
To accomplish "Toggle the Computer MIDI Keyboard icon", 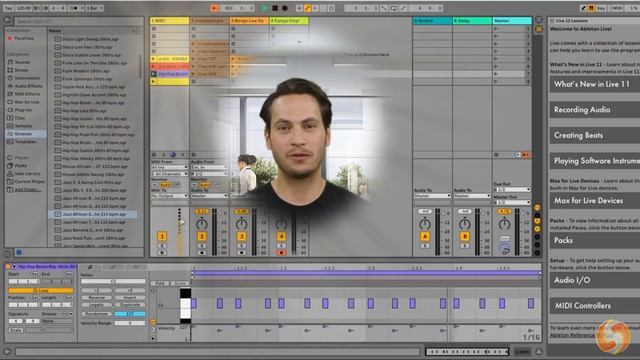I will pos(591,8).
